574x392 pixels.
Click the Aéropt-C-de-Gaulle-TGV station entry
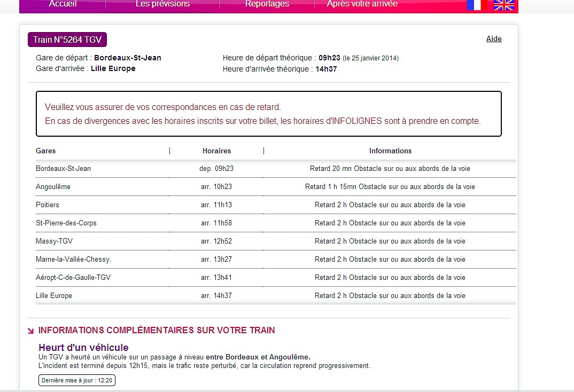(x=73, y=278)
